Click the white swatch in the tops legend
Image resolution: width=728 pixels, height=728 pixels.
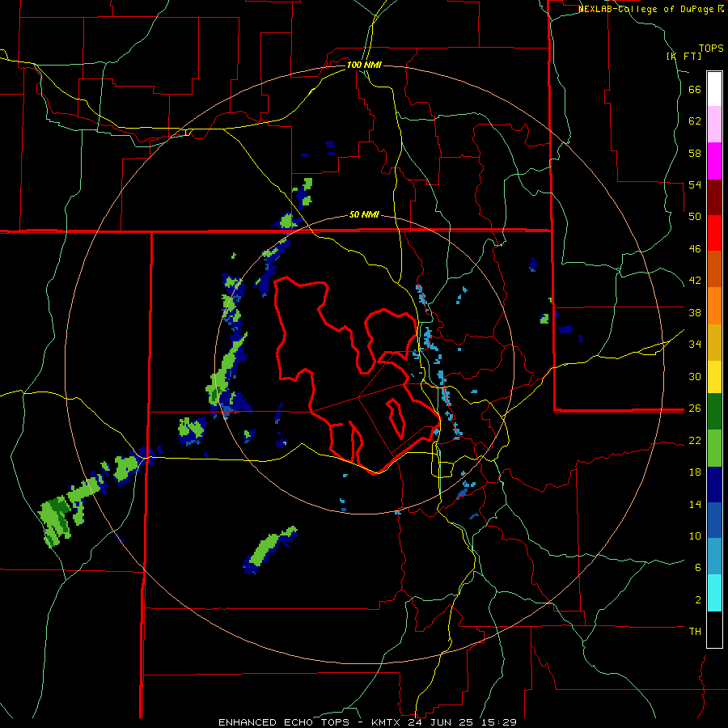click(714, 89)
